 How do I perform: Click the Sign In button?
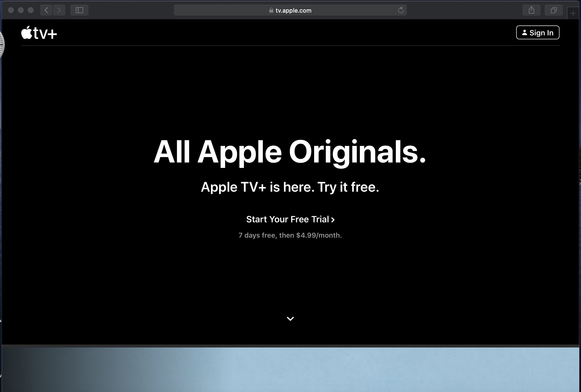point(537,32)
